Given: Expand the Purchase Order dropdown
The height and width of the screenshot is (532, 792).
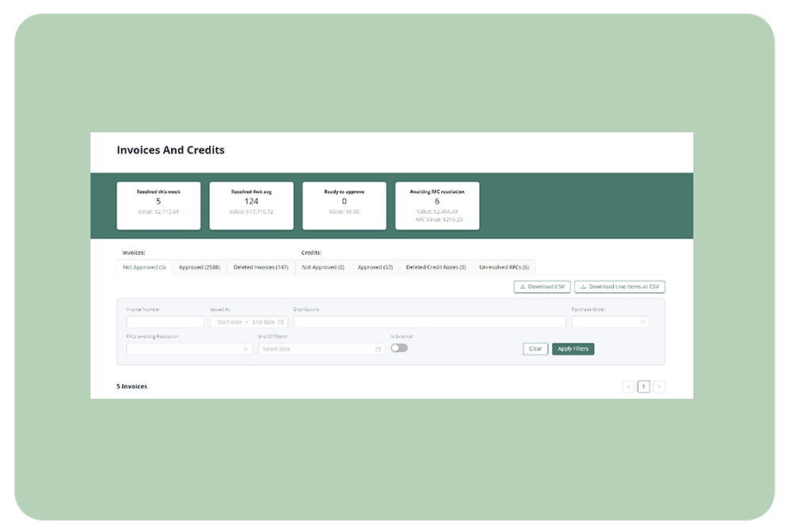Looking at the screenshot, I should [x=611, y=322].
